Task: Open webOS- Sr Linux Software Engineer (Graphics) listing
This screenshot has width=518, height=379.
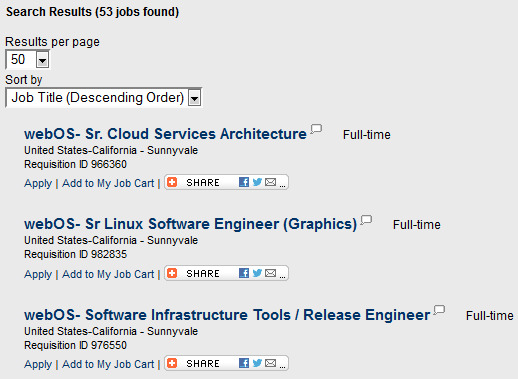Action: point(191,224)
